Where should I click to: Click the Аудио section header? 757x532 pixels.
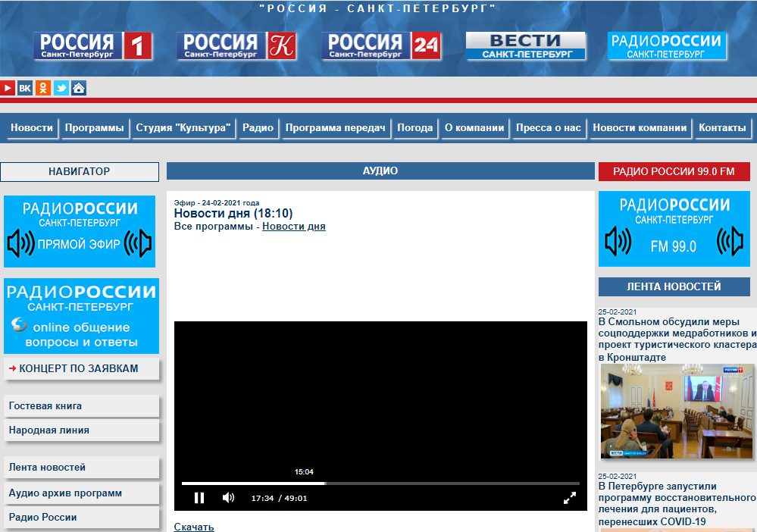pyautogui.click(x=380, y=171)
